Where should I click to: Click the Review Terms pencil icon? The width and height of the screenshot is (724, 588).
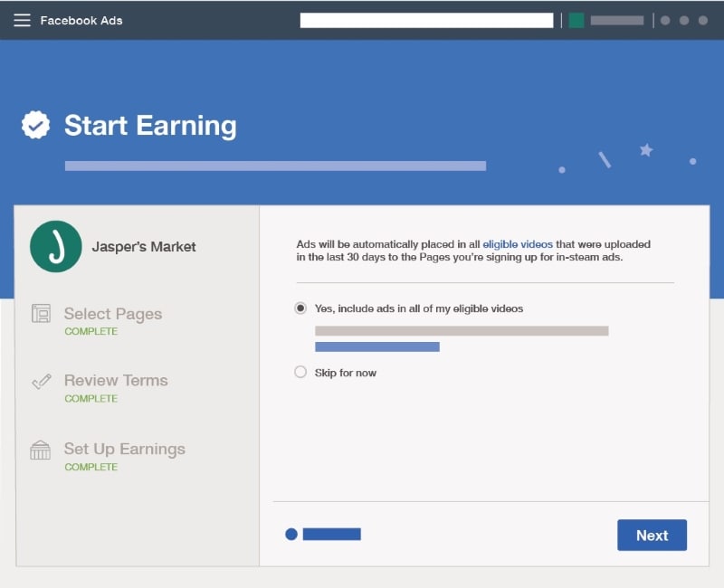(41, 381)
